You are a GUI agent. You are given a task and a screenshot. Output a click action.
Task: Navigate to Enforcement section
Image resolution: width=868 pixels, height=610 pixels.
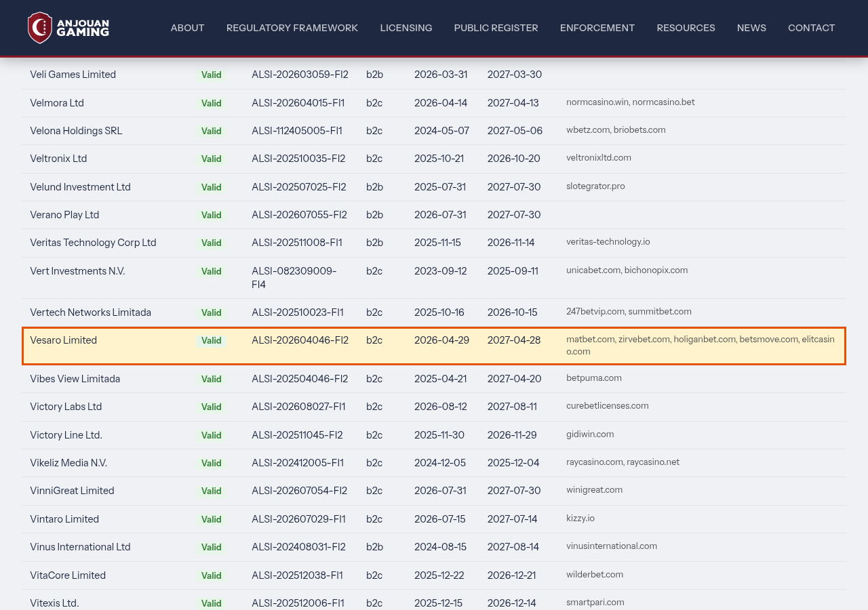[597, 28]
